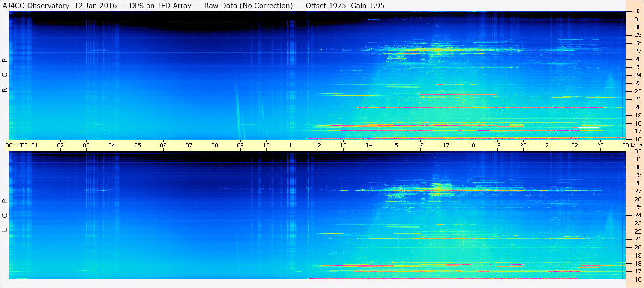Viewport: 644px width, 288px height.
Task: Click the 16 MHz tick of LCP panel
Action: [x=637, y=279]
